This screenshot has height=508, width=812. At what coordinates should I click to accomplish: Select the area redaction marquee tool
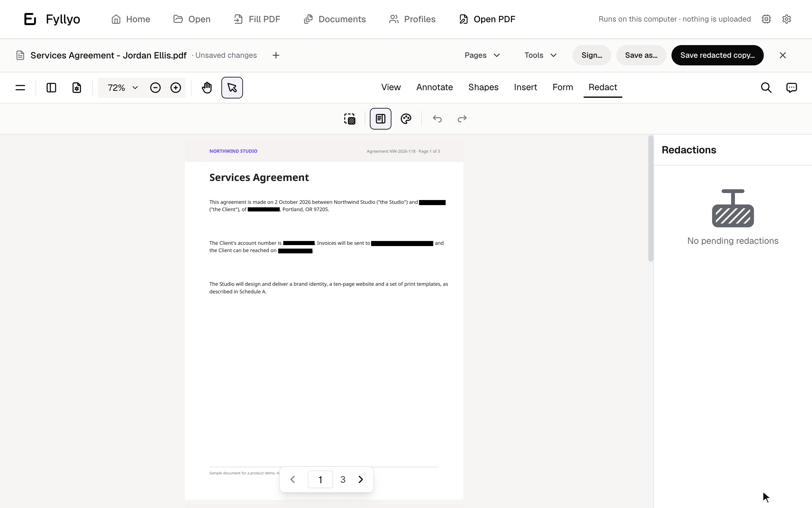(x=350, y=119)
